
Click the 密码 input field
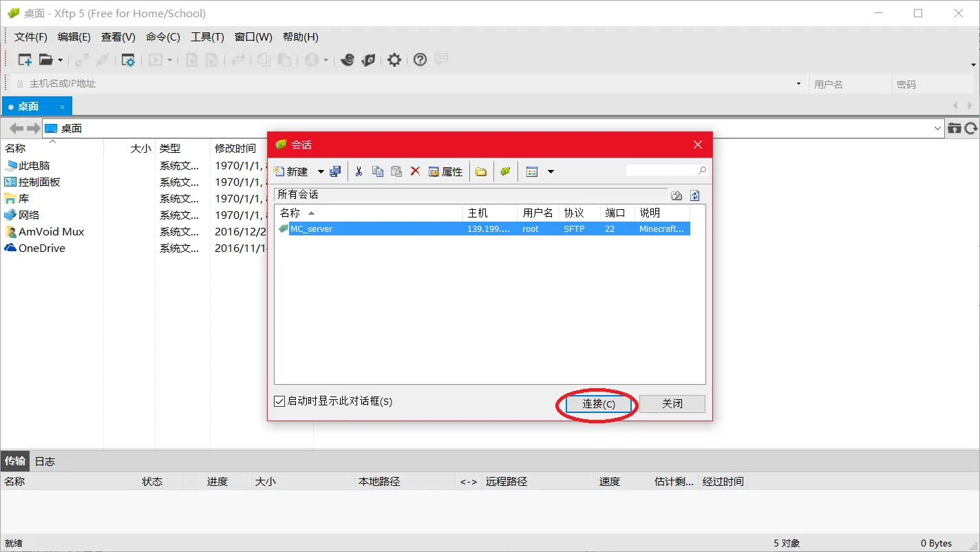[x=933, y=84]
